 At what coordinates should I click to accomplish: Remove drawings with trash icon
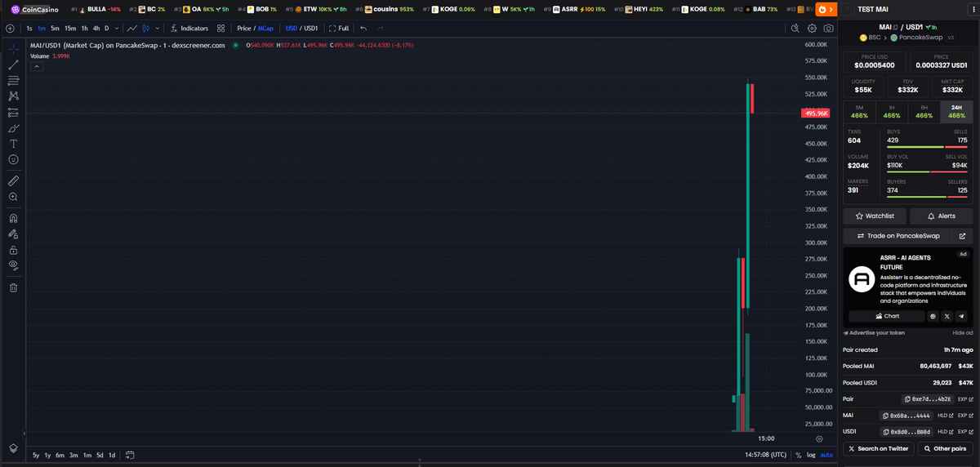click(x=13, y=287)
